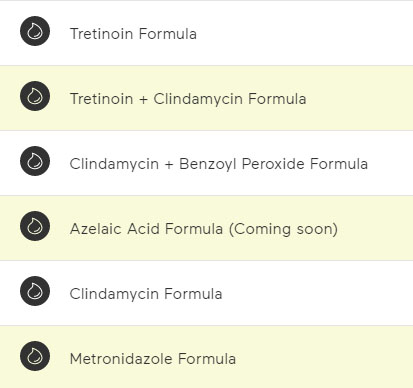Click the plus sign before Benzoyl Peroxide
Image resolution: width=413 pixels, height=388 pixels.
point(169,165)
